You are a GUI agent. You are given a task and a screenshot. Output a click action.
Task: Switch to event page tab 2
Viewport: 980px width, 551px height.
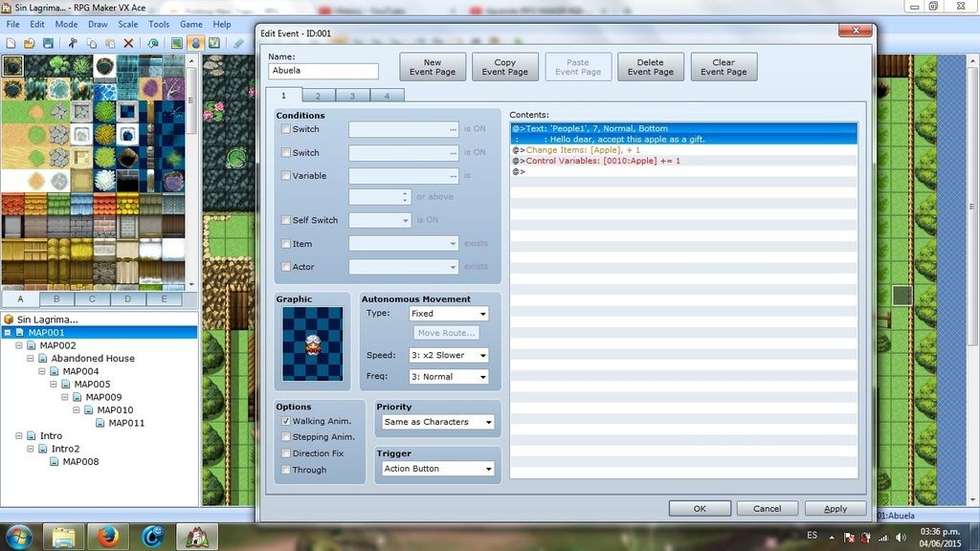click(318, 96)
